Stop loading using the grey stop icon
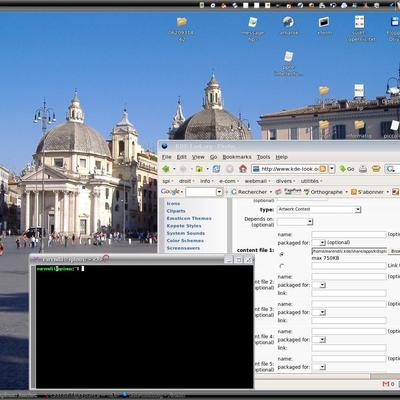 pos(230,169)
